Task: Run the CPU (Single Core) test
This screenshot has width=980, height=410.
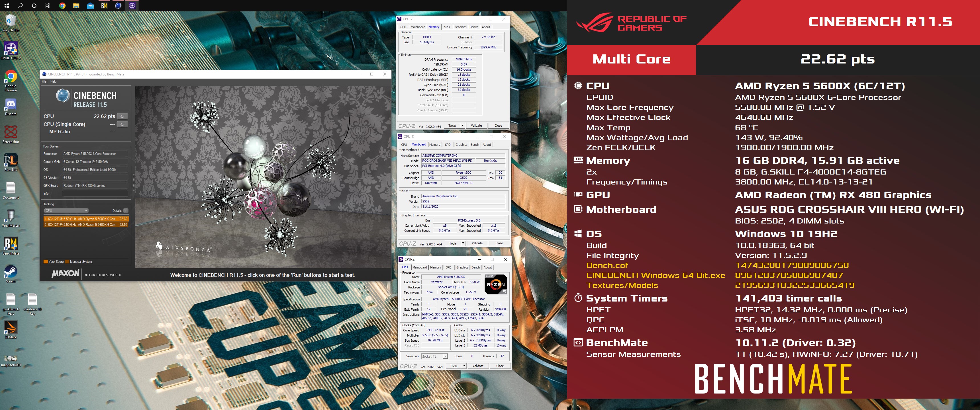Action: pos(122,124)
